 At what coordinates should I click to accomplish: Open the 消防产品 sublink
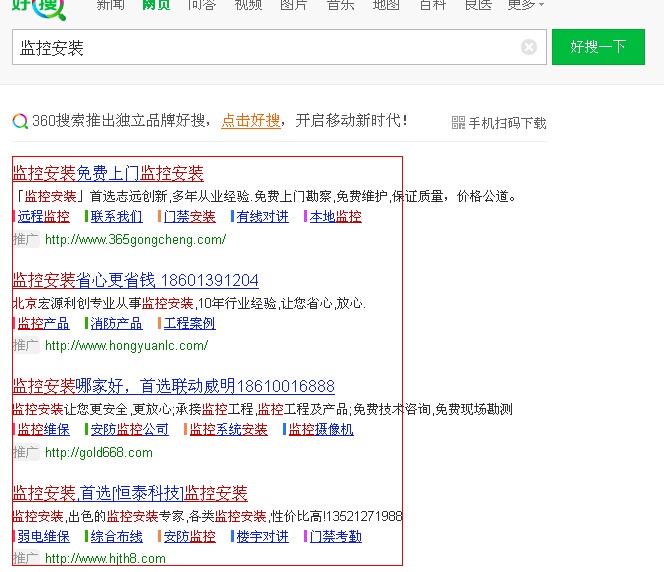point(116,323)
